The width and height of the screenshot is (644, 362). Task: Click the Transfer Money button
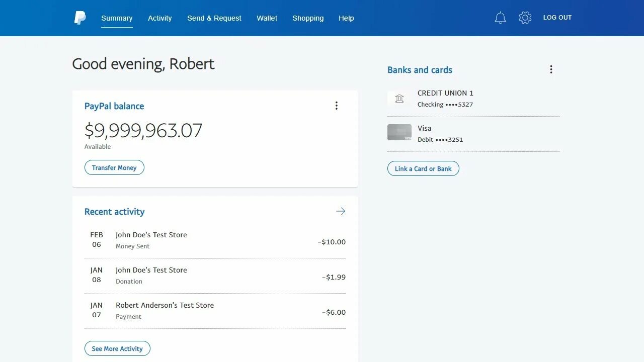tap(114, 167)
